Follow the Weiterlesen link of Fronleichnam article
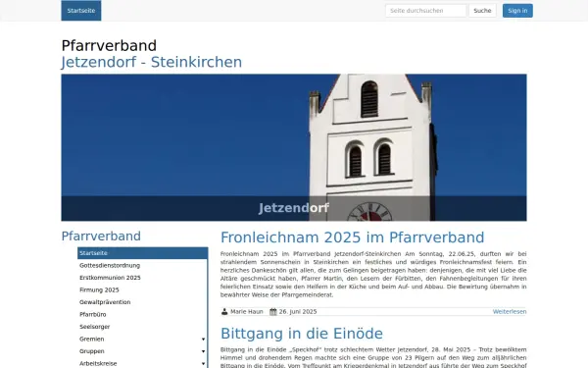The height and width of the screenshot is (368, 588). (x=510, y=312)
